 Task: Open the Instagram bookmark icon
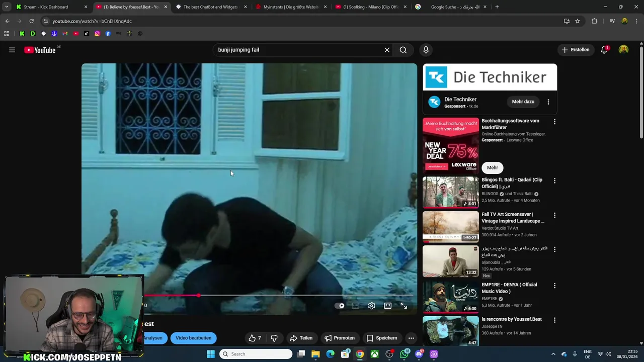(x=97, y=34)
